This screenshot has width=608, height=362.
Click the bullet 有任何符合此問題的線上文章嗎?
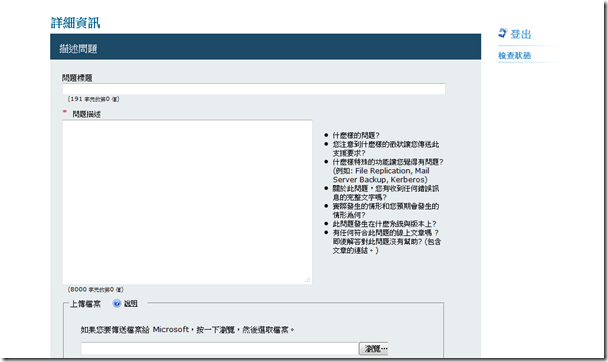point(386,233)
